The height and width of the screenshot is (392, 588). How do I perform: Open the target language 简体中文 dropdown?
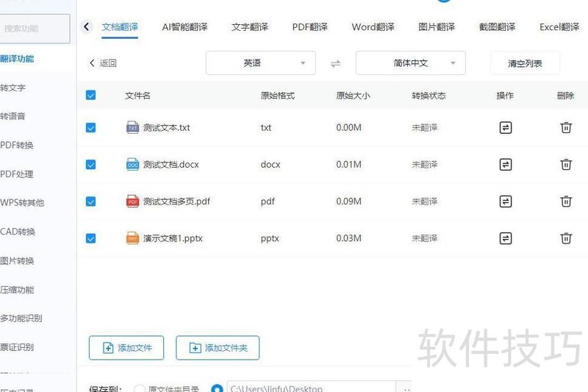pyautogui.click(x=410, y=63)
